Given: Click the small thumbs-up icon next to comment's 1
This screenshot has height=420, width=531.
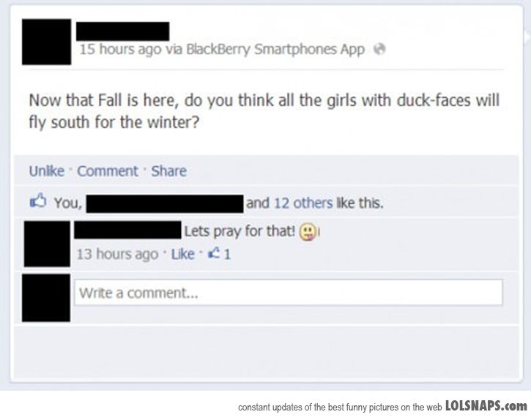Looking at the screenshot, I should click(215, 253).
